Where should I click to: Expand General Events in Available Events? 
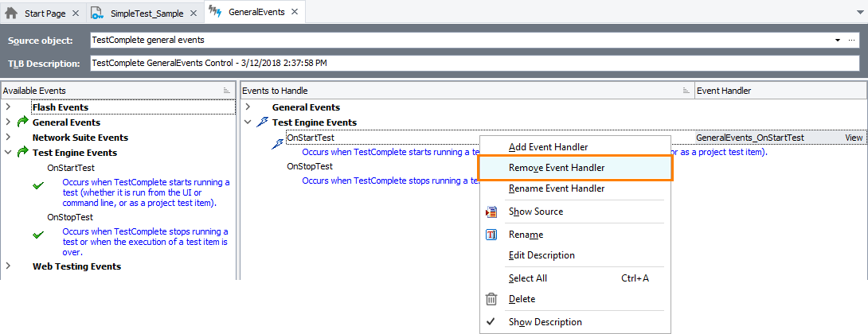[8, 122]
